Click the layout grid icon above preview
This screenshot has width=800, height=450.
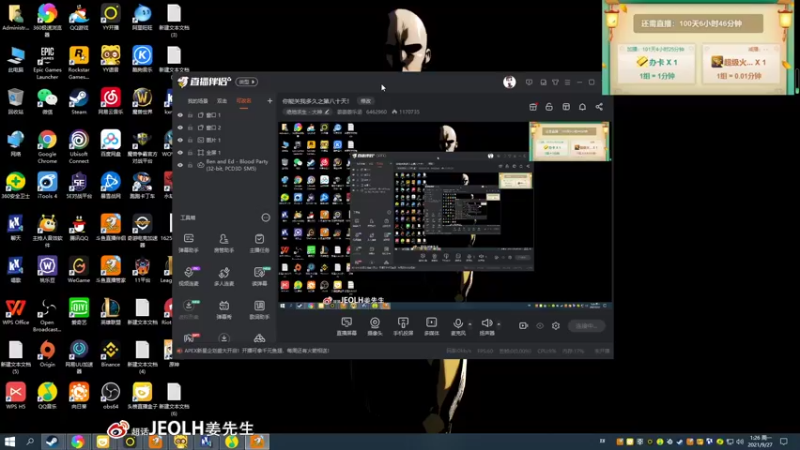pos(566,107)
